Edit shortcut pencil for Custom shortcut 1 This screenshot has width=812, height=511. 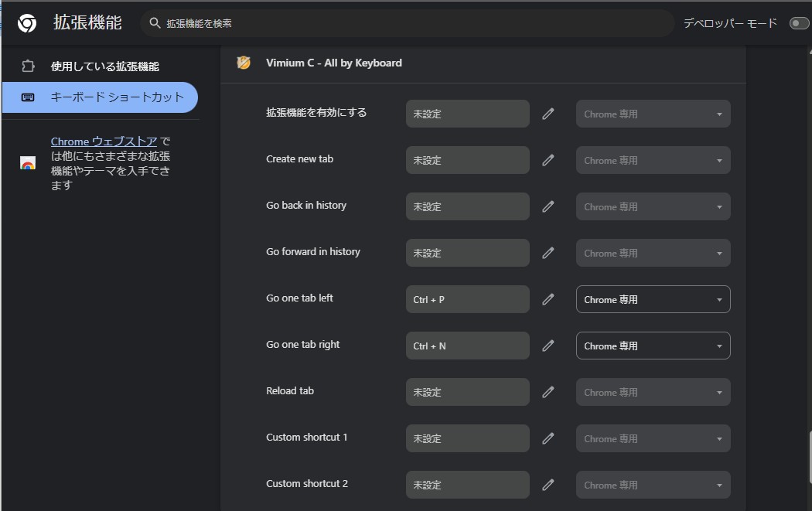(x=548, y=438)
